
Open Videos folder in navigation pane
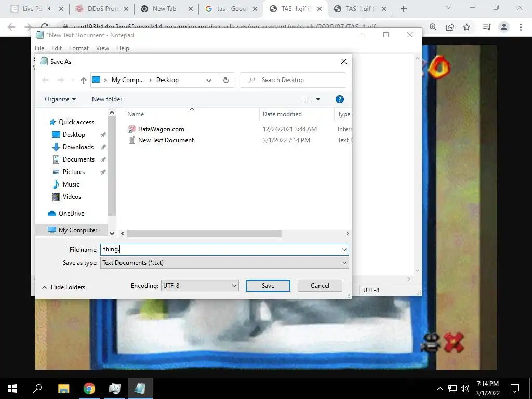72,197
